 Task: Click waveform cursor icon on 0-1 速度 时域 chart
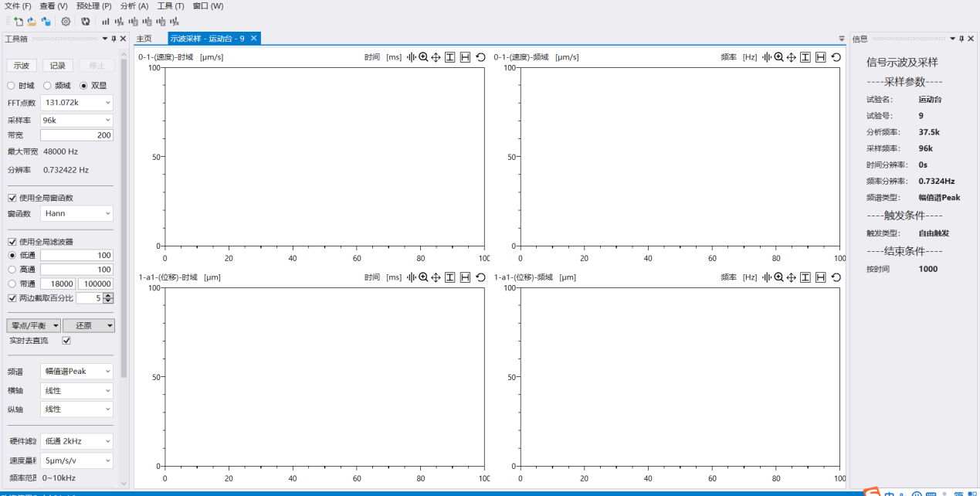point(411,57)
